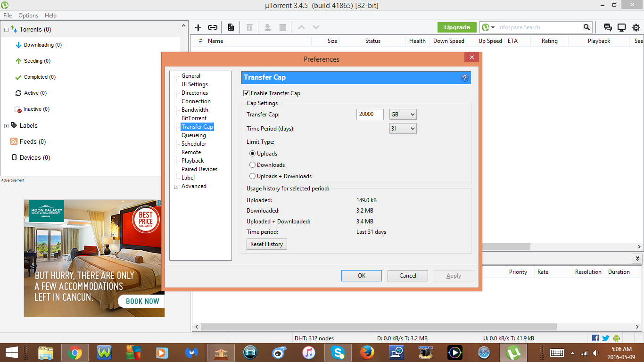The image size is (644, 362).
Task: Click the Reset History button
Action: [x=266, y=244]
